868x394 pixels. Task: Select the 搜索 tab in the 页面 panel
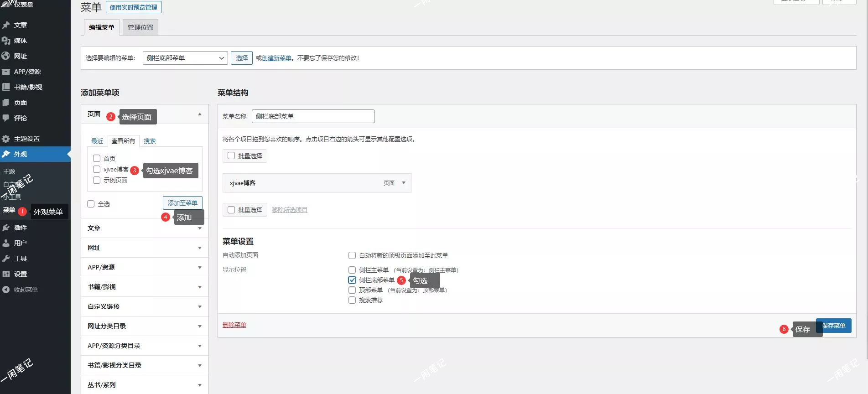[150, 141]
